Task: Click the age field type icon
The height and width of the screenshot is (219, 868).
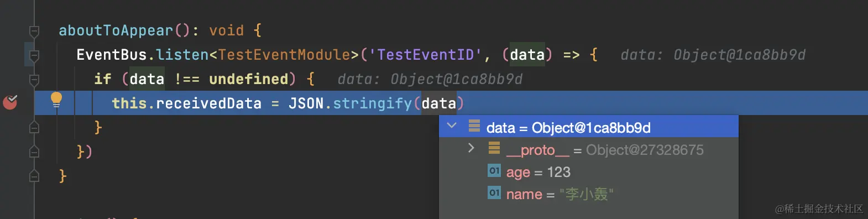Action: (x=494, y=171)
